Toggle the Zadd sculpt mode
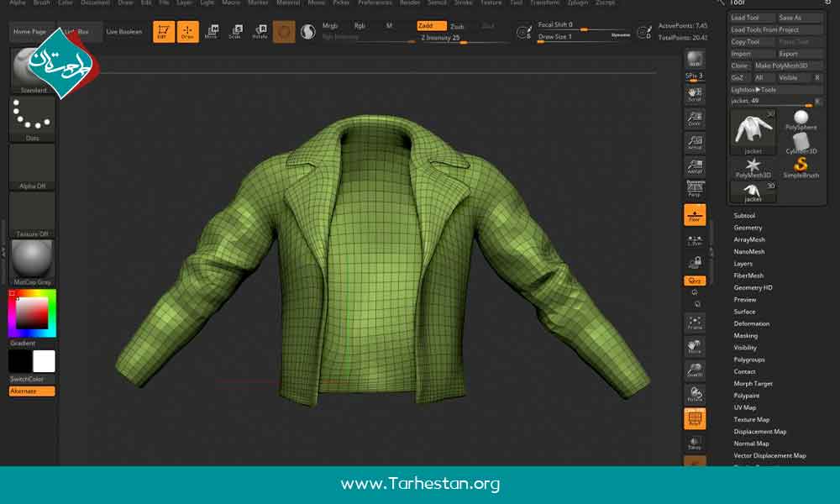The width and height of the screenshot is (840, 504). [x=431, y=26]
